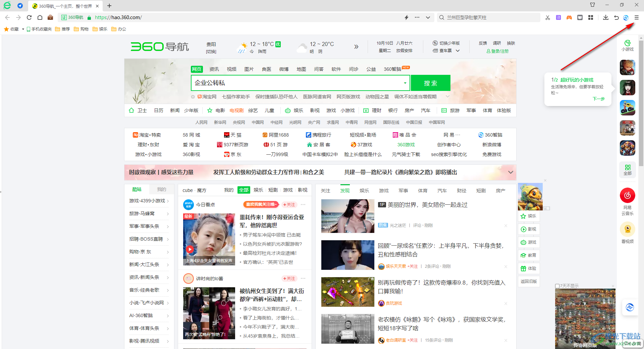644x349 pixels.
Task: Click the back navigation arrow
Action: pos(7,17)
